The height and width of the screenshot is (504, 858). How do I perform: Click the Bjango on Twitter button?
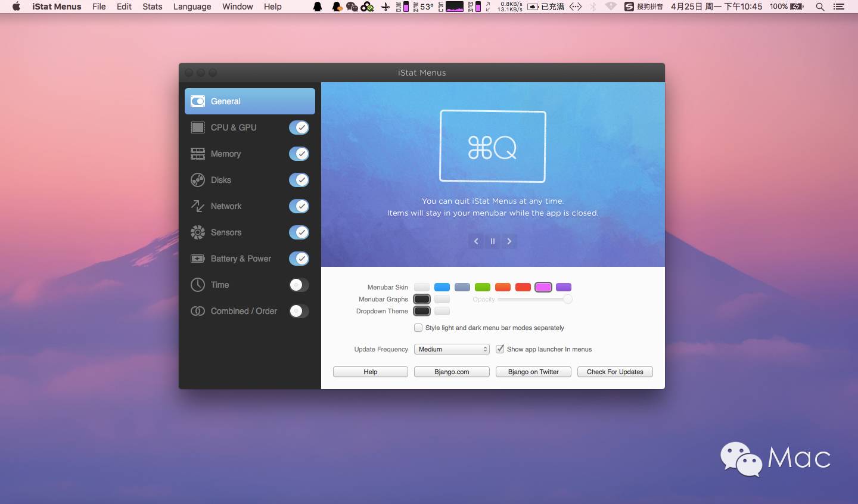coord(533,372)
